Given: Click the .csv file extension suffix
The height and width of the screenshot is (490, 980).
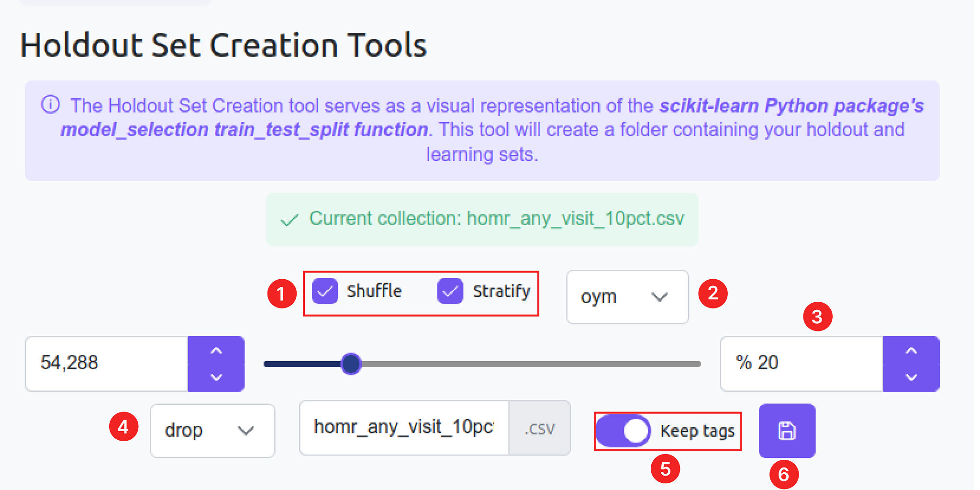Looking at the screenshot, I should (539, 429).
